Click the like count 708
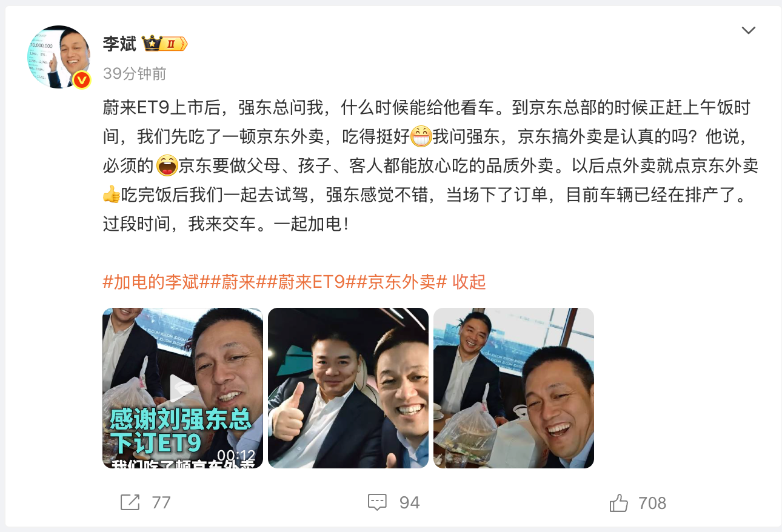 [x=652, y=503]
